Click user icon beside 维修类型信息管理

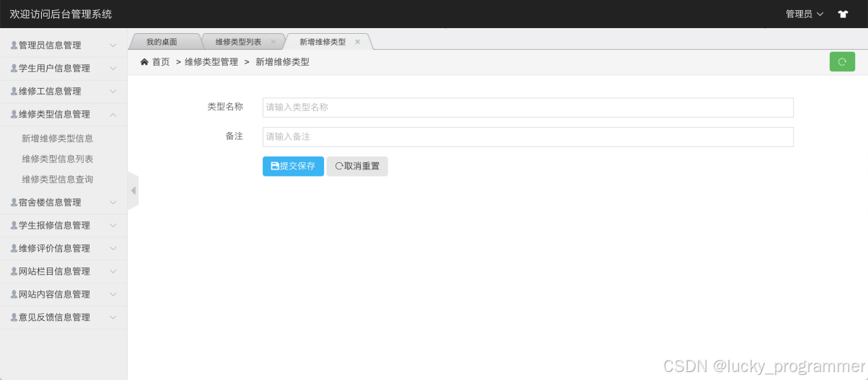tap(14, 114)
